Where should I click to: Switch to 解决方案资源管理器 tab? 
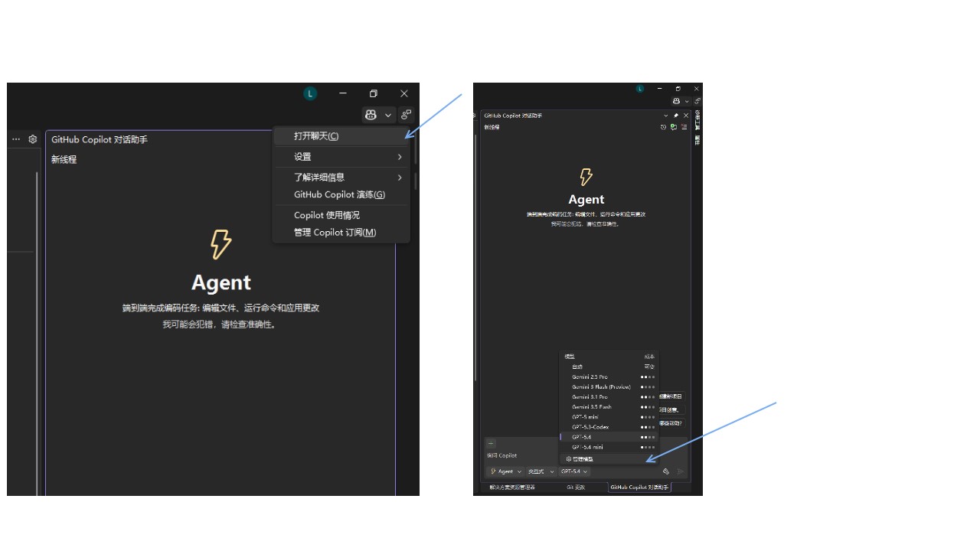512,487
